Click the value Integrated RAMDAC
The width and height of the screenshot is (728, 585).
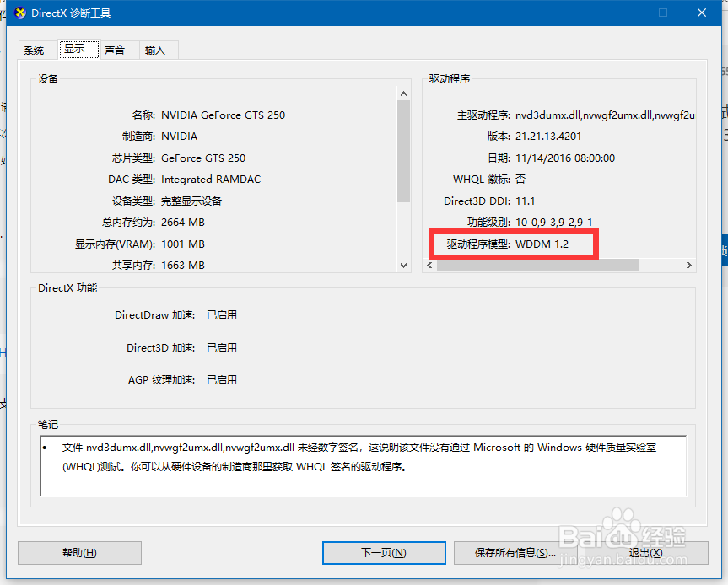[x=211, y=180]
